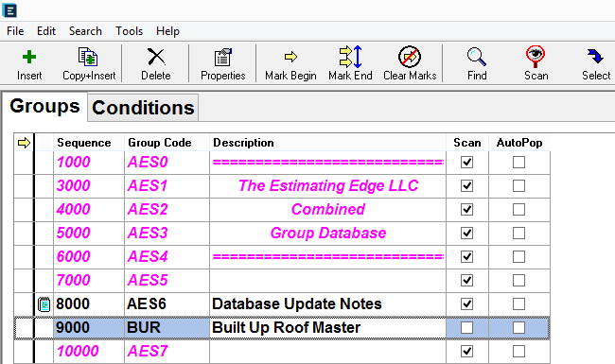Enable AutoPop for AES7 row
This screenshot has width=615, height=364.
click(x=518, y=351)
